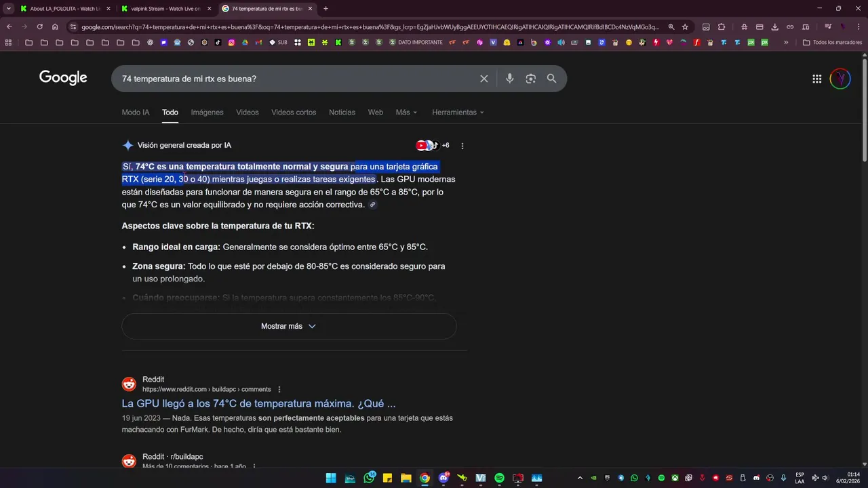Open the volume control in the tray
Screen dimensions: 868x488
(x=825, y=478)
